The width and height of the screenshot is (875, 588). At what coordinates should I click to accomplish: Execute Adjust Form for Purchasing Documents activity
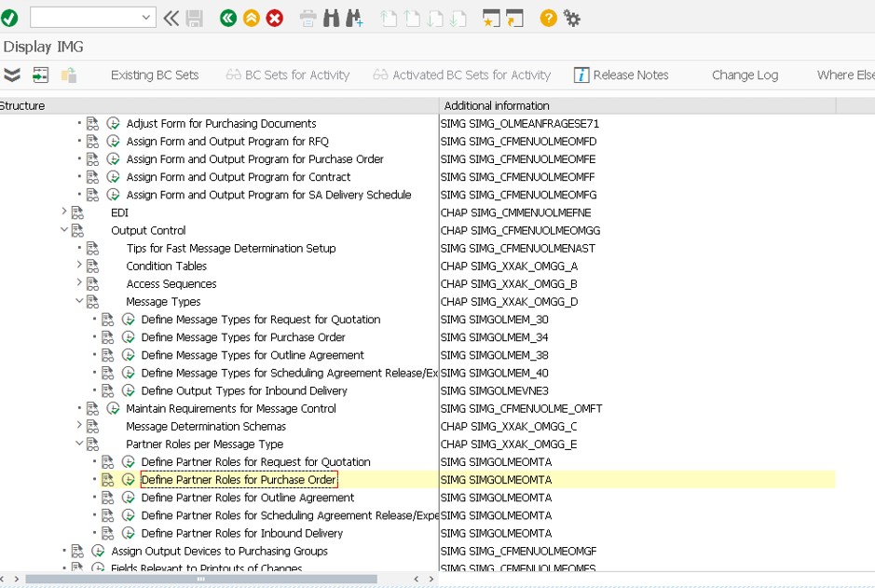click(x=114, y=123)
